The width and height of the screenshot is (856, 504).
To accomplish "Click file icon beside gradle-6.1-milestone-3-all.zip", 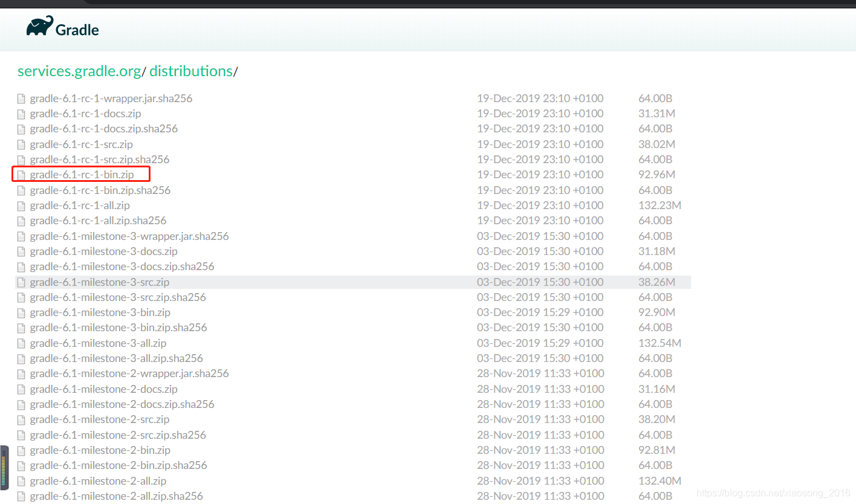I will click(21, 343).
